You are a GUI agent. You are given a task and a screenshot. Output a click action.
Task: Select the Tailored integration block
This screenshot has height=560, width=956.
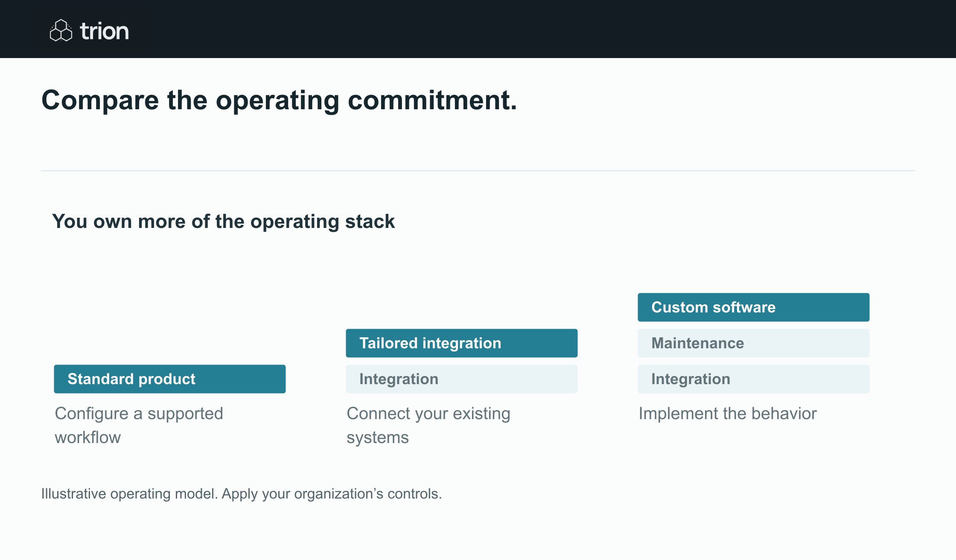coord(462,343)
